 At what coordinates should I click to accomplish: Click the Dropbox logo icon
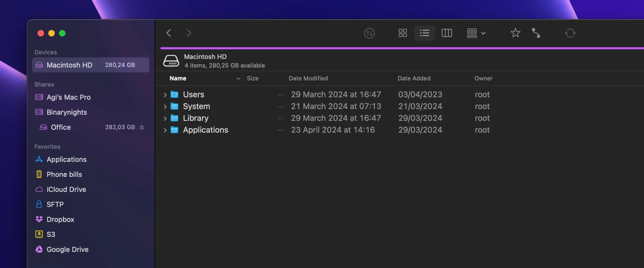39,219
